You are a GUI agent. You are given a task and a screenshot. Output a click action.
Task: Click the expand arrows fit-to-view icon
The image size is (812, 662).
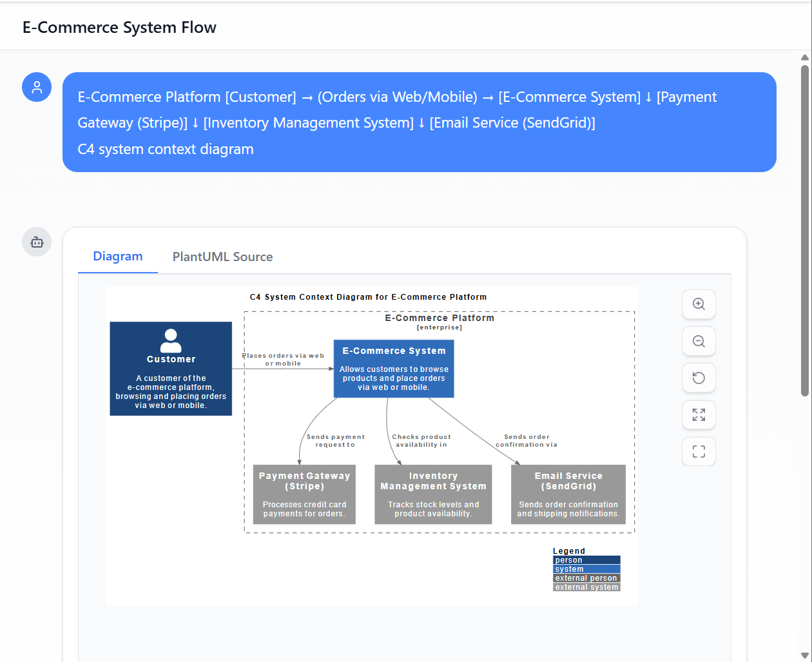coord(699,414)
